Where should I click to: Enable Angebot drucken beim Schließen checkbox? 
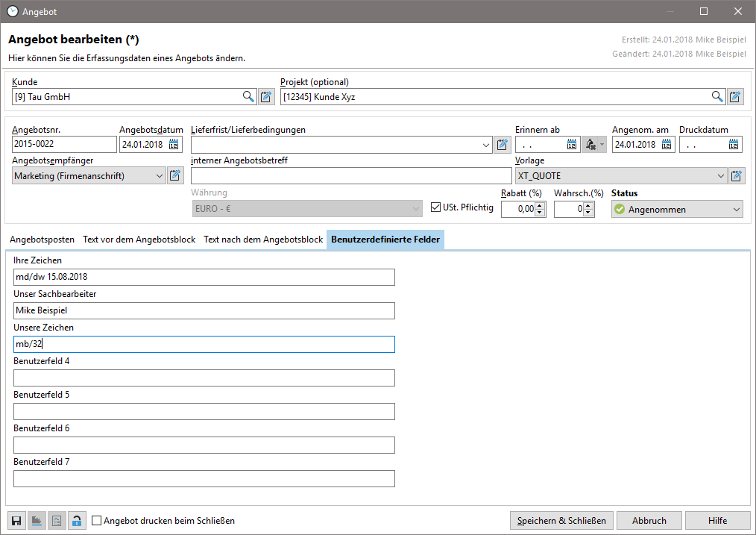pos(97,521)
